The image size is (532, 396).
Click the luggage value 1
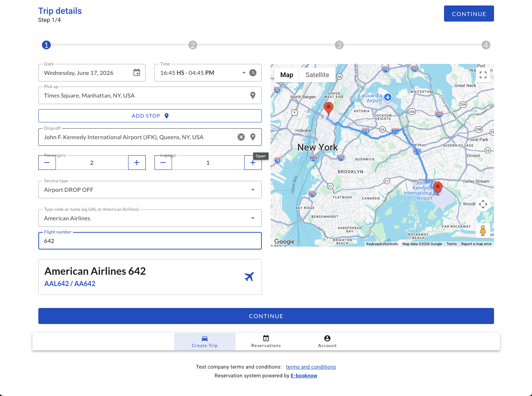(208, 163)
